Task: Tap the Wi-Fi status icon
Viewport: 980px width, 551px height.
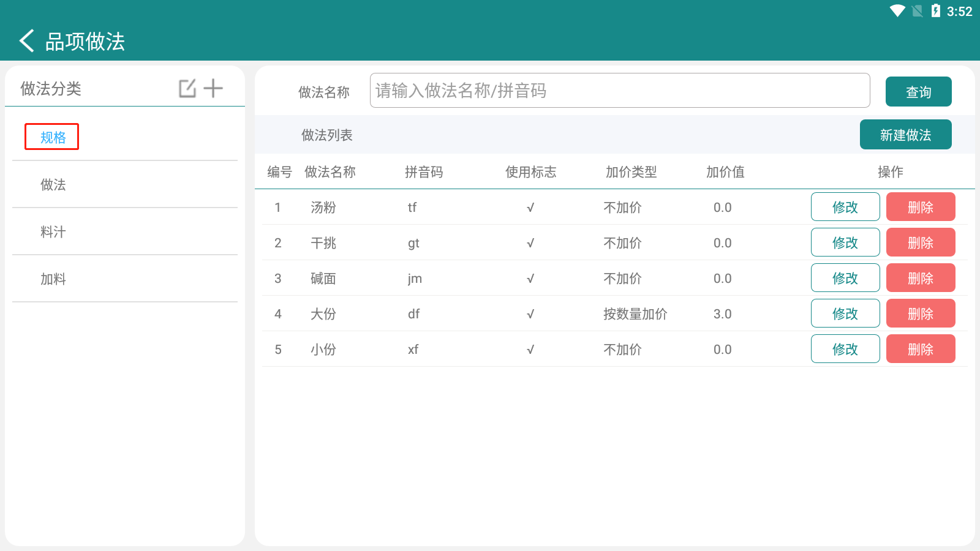Action: (897, 11)
